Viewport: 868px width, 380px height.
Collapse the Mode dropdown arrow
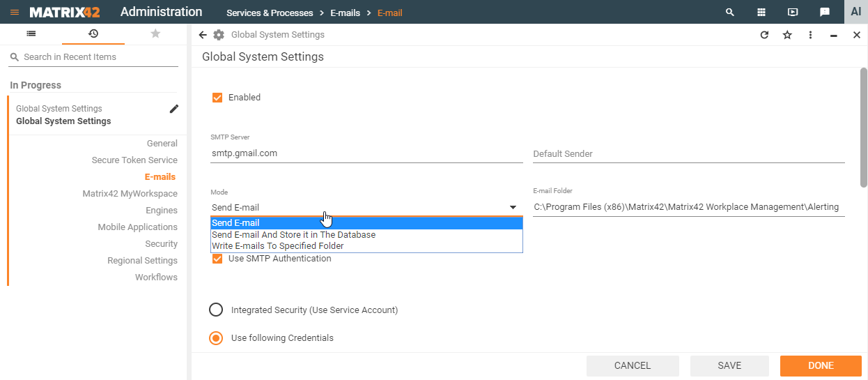point(513,208)
